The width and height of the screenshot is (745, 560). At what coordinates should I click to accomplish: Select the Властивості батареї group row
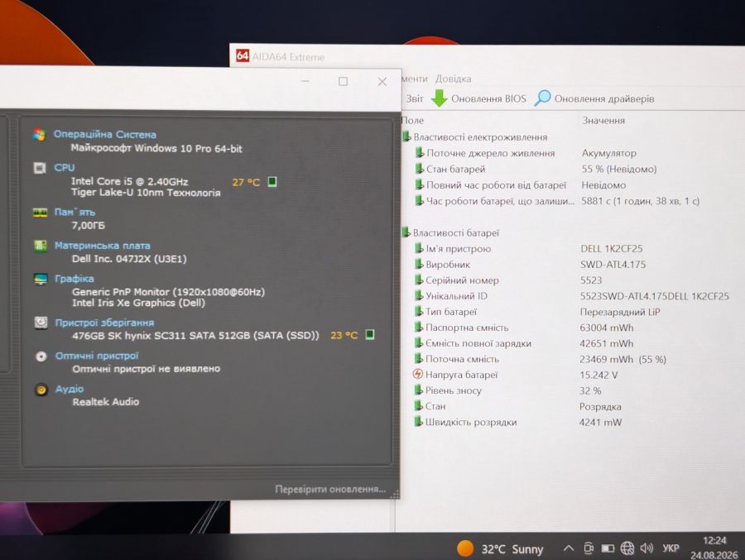(451, 232)
